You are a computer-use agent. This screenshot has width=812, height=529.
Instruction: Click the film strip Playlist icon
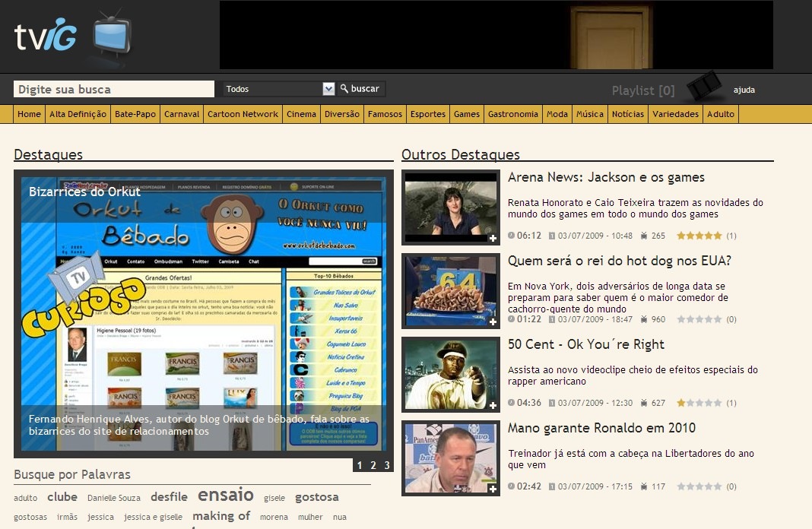point(703,86)
